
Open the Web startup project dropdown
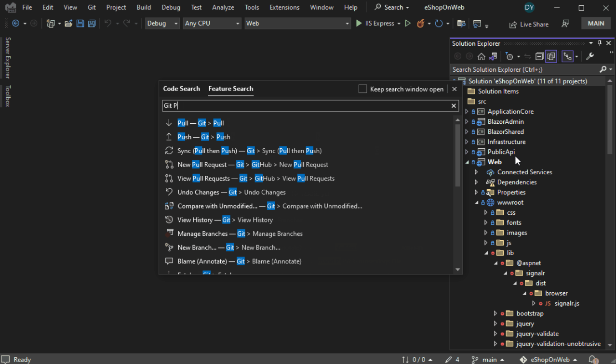click(297, 23)
